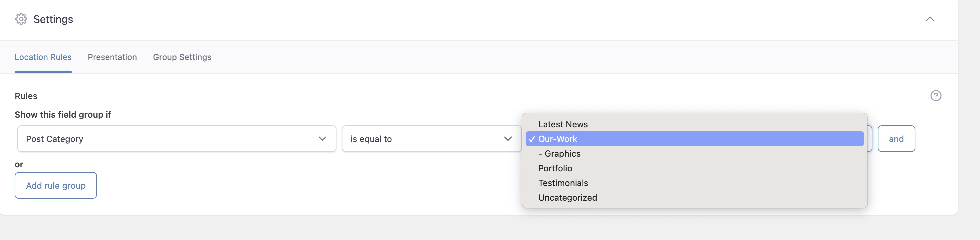The height and width of the screenshot is (240, 980).
Task: Choose the Uncategorized option
Action: [695, 197]
